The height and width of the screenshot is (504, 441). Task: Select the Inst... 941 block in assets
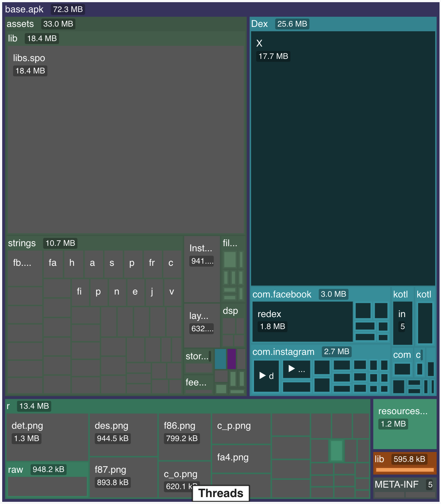coord(202,269)
